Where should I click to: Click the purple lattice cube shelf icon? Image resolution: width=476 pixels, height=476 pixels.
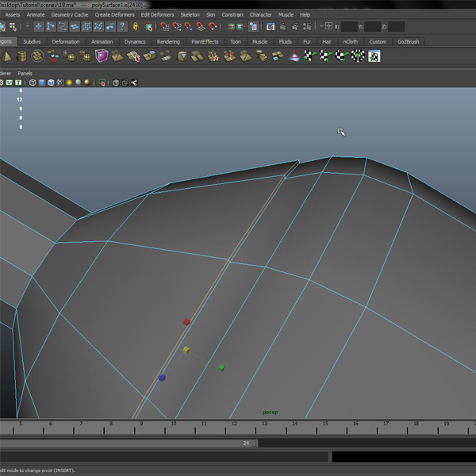[x=102, y=56]
